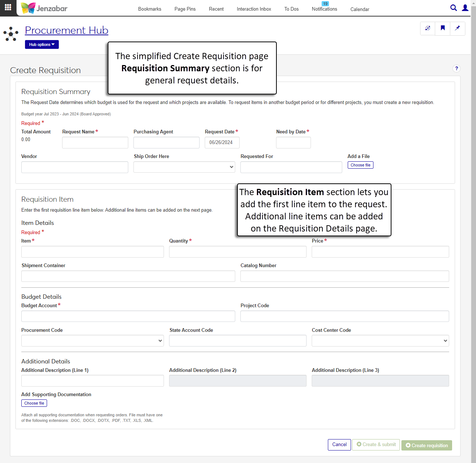Screen dimensions: 476x463
Task: Follow the Procurement Hub title link
Action: coord(67,30)
